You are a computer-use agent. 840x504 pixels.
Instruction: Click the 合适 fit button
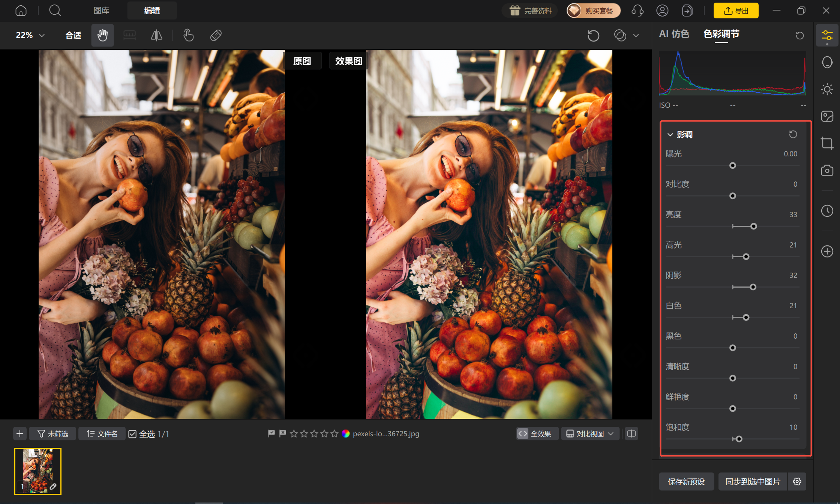(73, 35)
